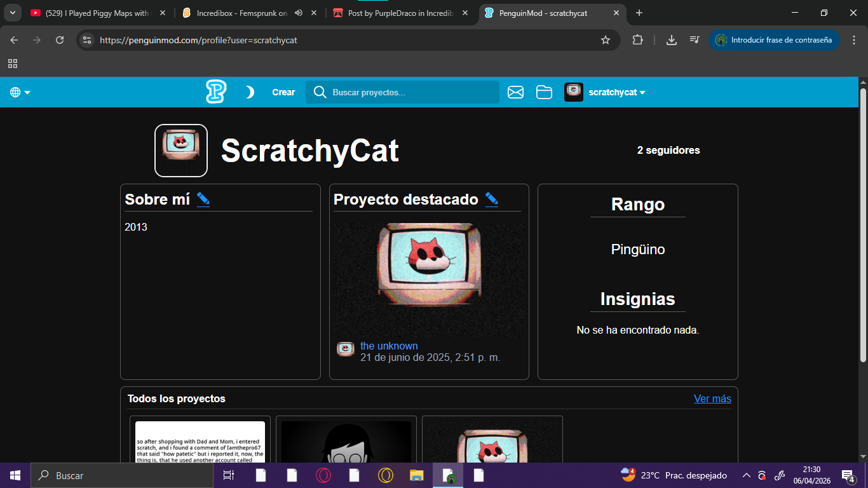This screenshot has height=488, width=868.
Task: Open the featured project thumbnail
Action: 429,280
